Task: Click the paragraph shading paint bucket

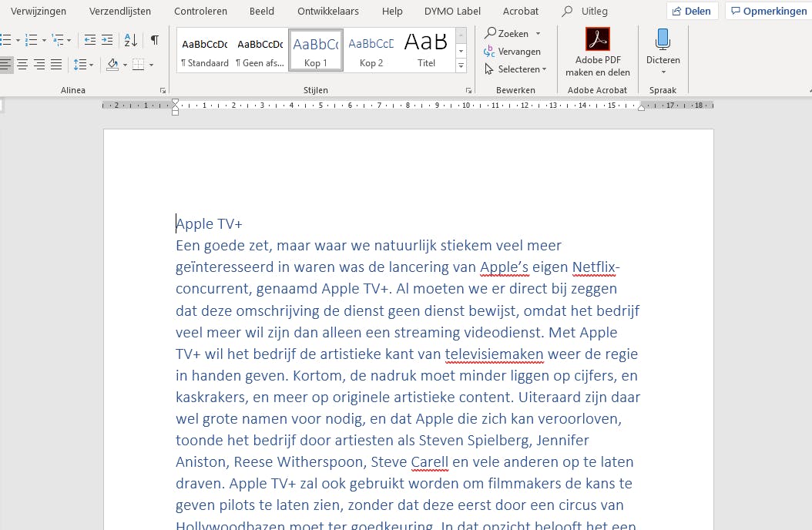Action: (x=112, y=65)
